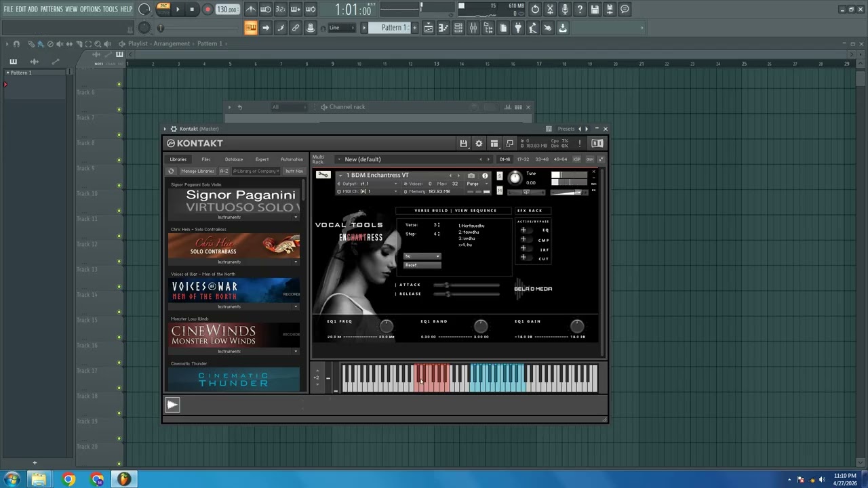868x488 pixels.
Task: Click FL Studio help question mark icon
Action: point(580,9)
